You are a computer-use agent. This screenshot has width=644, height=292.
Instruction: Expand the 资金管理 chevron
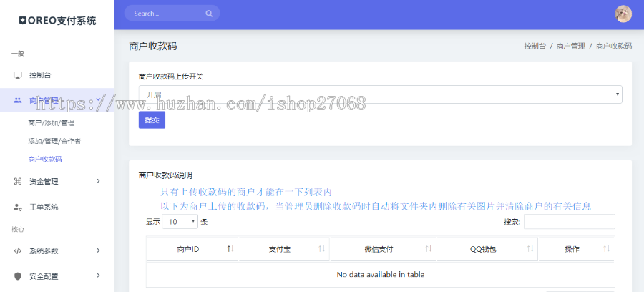(x=98, y=181)
